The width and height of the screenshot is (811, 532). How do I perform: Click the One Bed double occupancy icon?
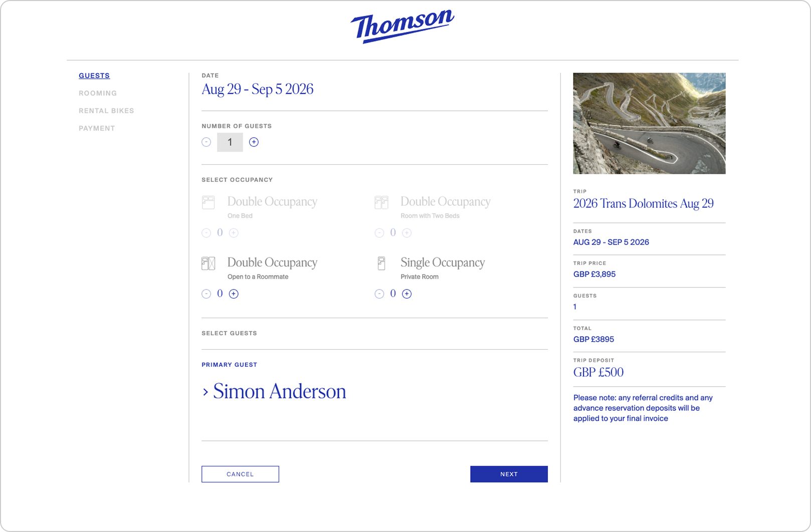(x=208, y=202)
